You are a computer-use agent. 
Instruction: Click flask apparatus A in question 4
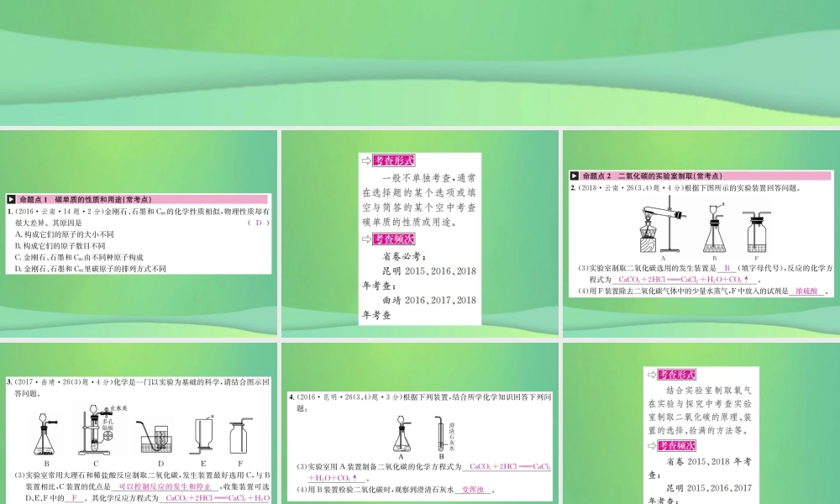pos(402,433)
